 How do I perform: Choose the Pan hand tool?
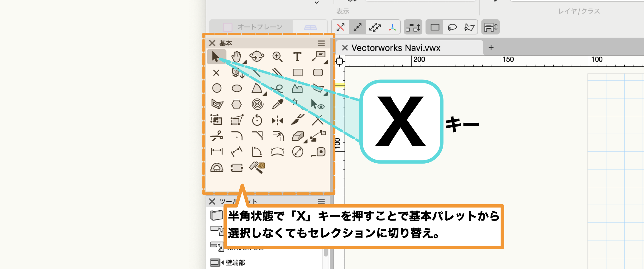click(x=236, y=56)
